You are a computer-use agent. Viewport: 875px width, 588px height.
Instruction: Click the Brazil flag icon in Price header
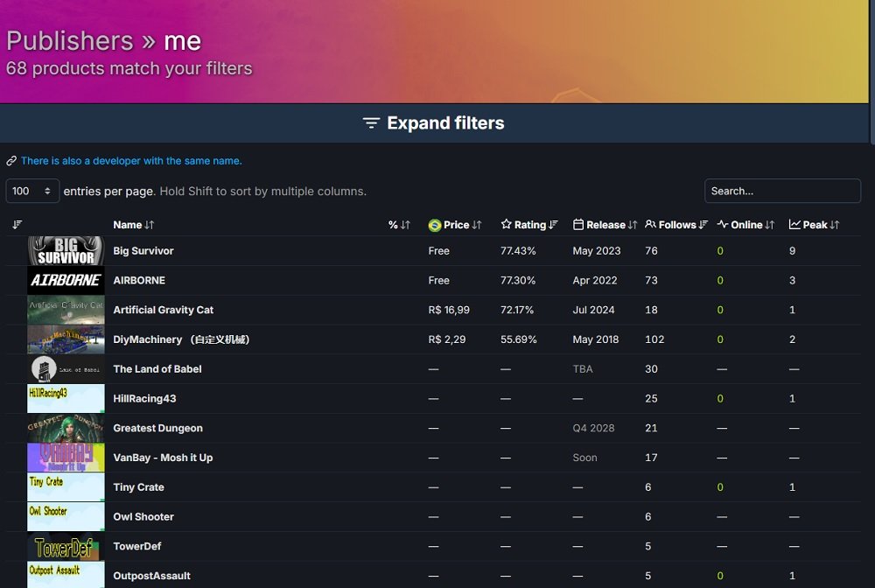[434, 225]
